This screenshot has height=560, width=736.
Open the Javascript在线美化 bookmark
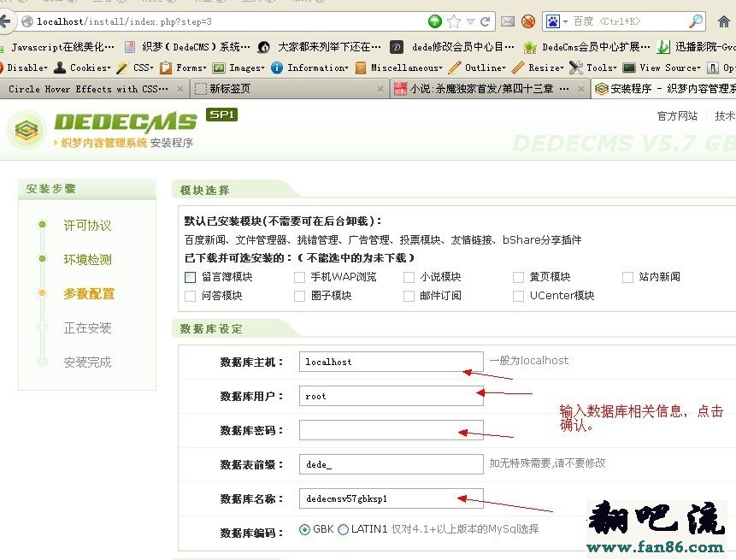click(x=58, y=47)
